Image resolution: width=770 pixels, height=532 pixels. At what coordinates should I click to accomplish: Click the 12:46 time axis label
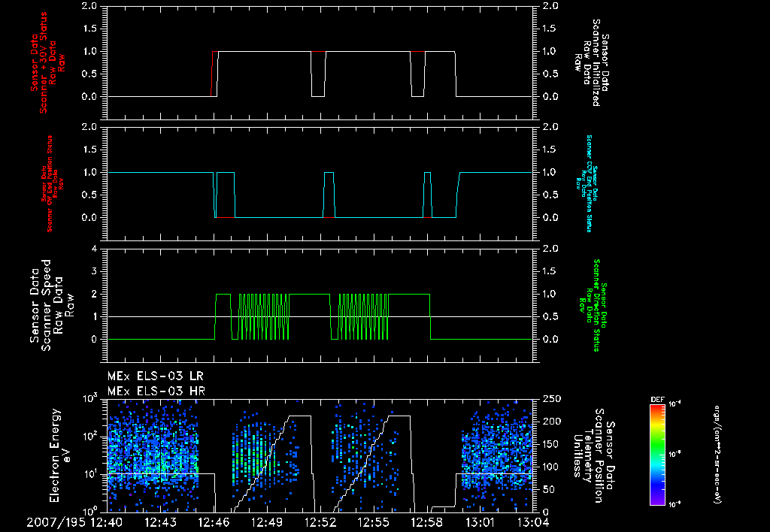(x=214, y=522)
